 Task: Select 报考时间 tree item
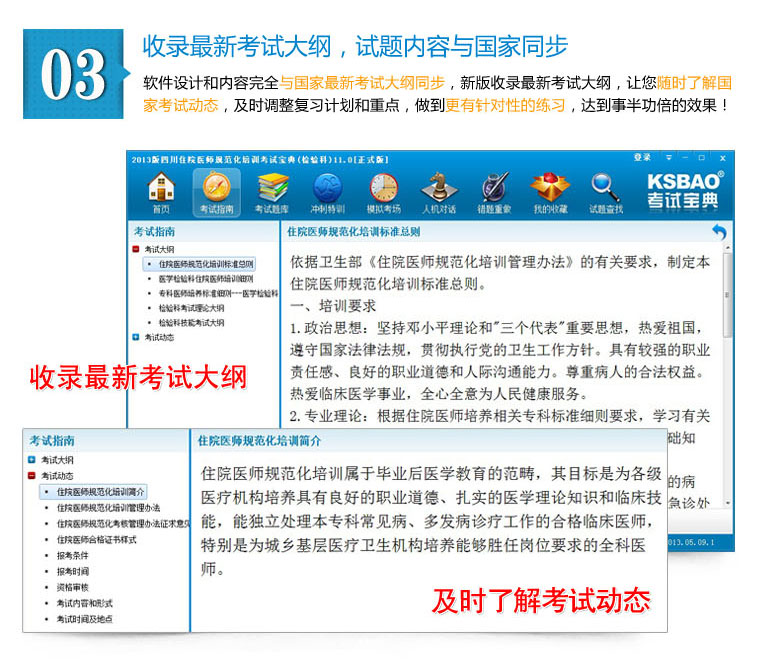tap(72, 572)
